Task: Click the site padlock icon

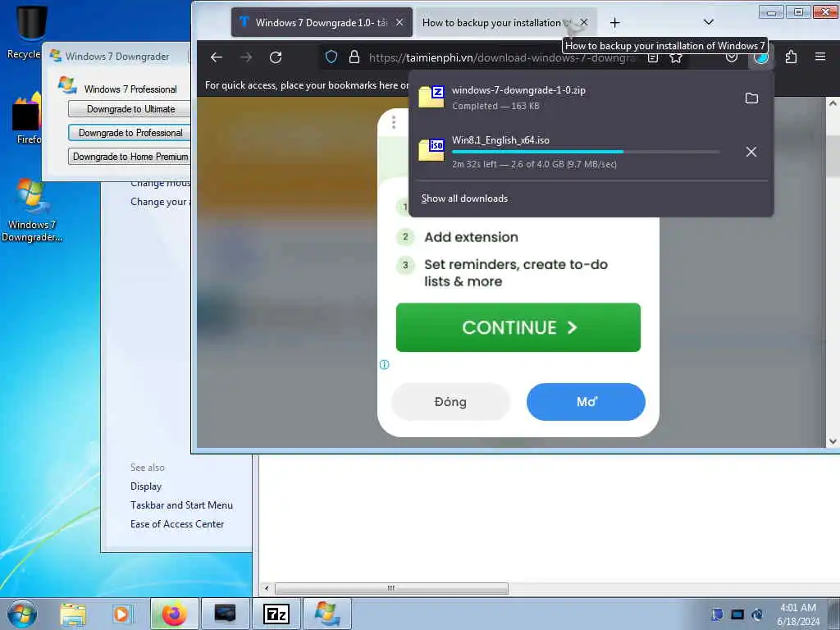Action: [354, 57]
